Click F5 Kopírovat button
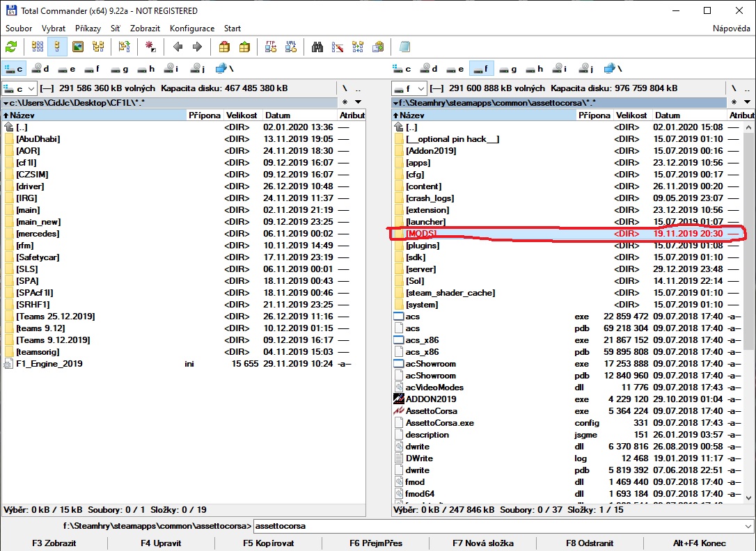This screenshot has width=756, height=551. [269, 543]
